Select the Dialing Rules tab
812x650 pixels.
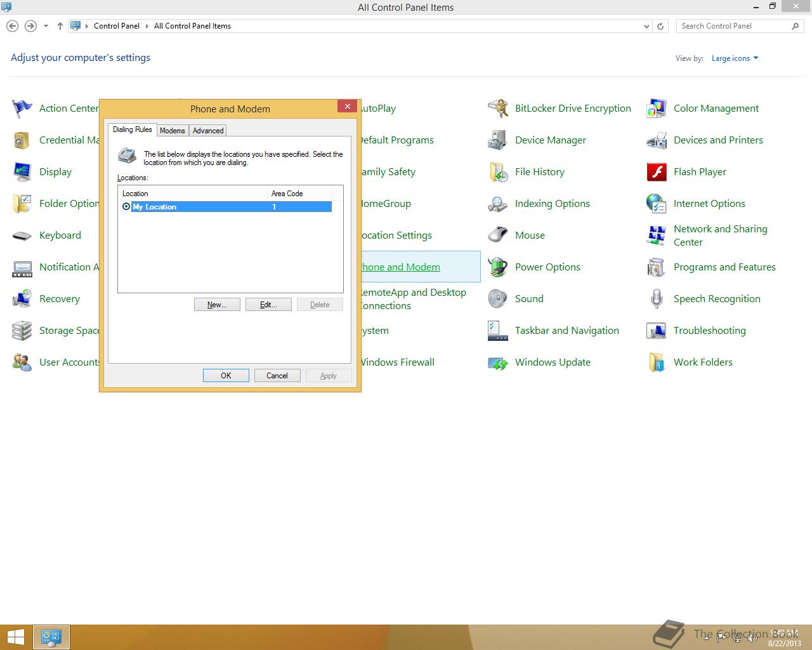point(133,129)
